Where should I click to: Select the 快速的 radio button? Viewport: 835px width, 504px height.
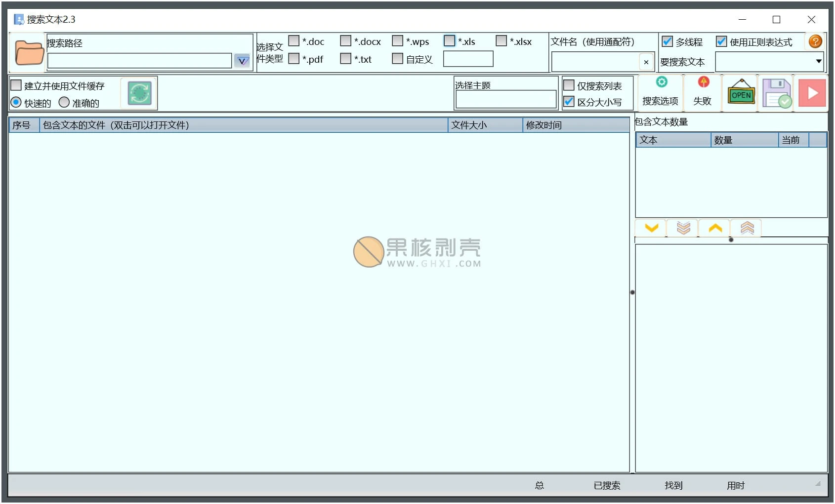coord(16,102)
